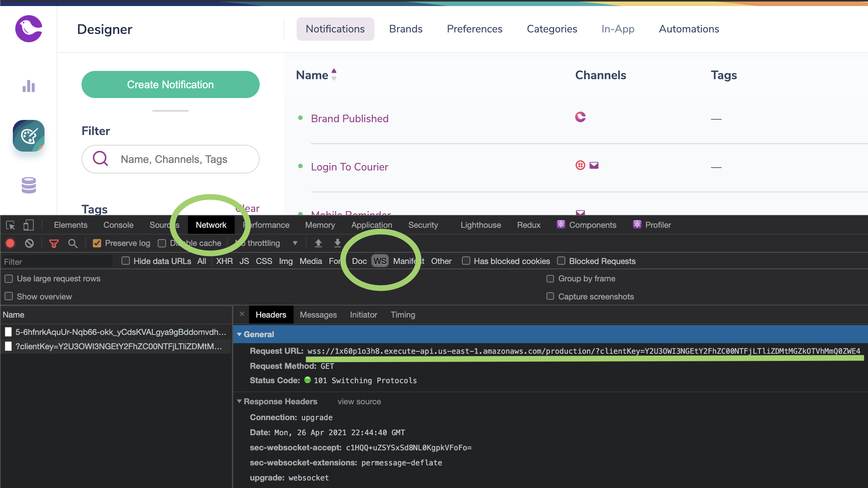This screenshot has width=868, height=488.
Task: Open Brand Published notification
Action: pyautogui.click(x=350, y=118)
